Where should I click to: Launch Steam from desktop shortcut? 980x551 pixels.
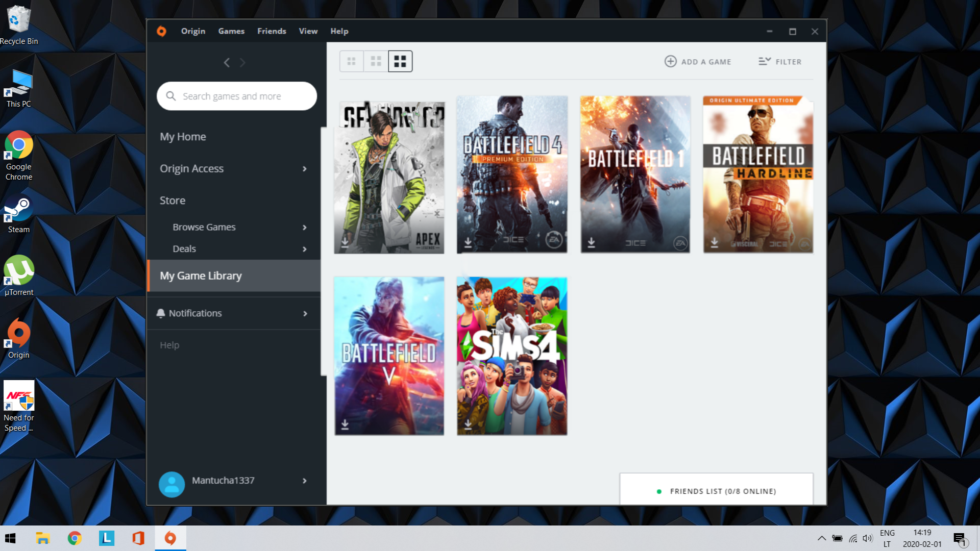19,214
